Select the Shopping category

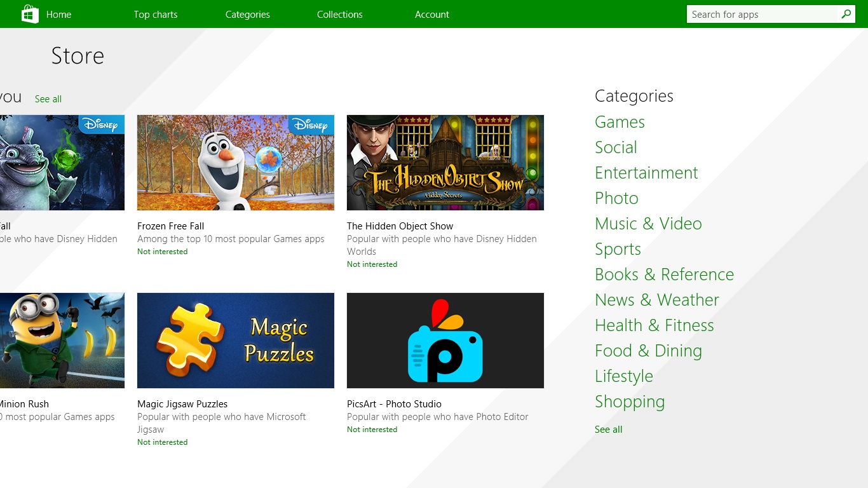(x=630, y=402)
